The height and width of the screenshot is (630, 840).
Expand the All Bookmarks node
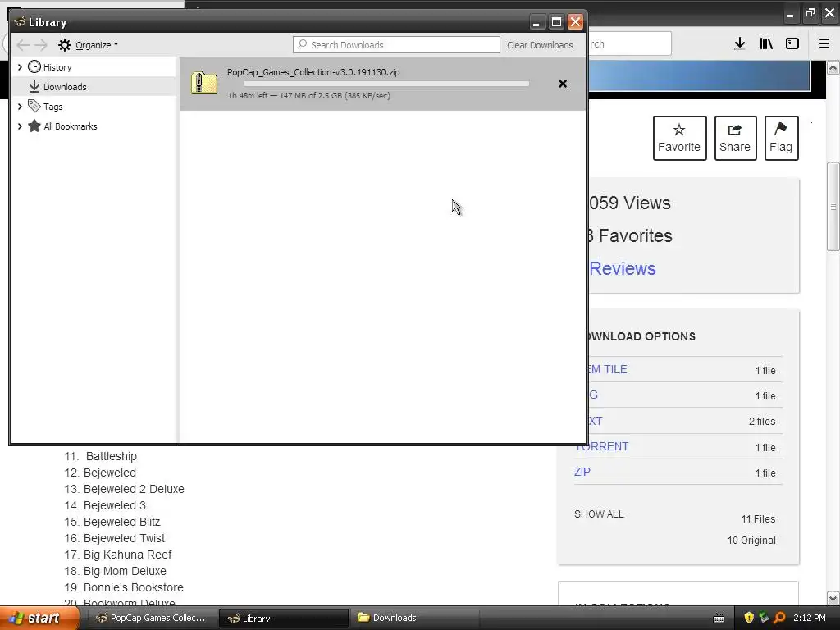[20, 126]
